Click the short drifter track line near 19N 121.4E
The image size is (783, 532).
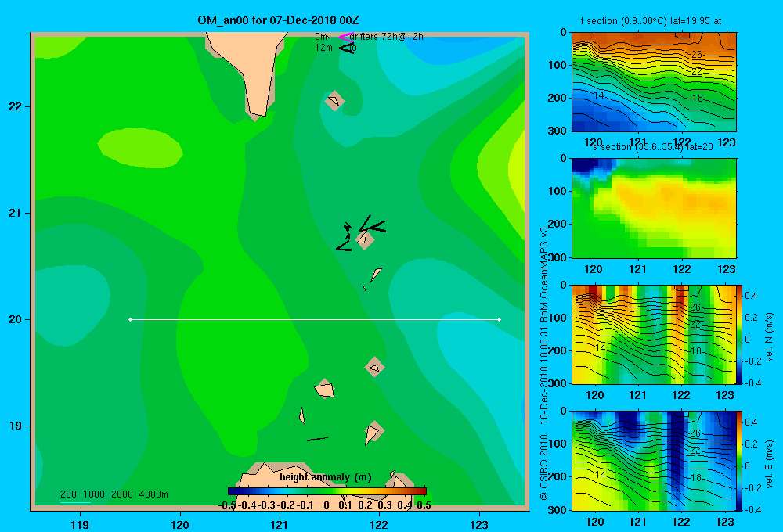[317, 439]
